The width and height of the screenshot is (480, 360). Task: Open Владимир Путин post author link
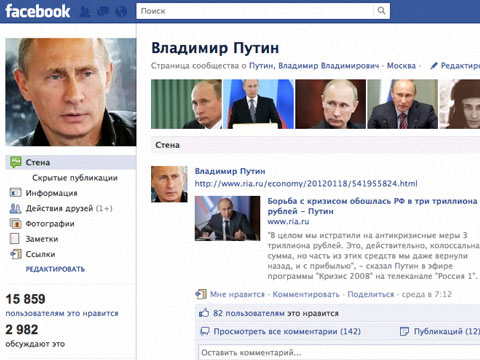230,171
